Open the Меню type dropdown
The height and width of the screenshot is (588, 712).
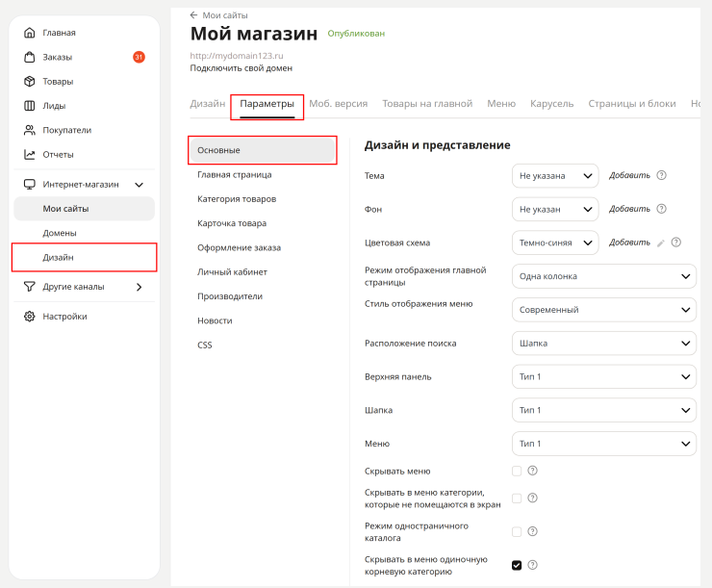click(x=604, y=444)
